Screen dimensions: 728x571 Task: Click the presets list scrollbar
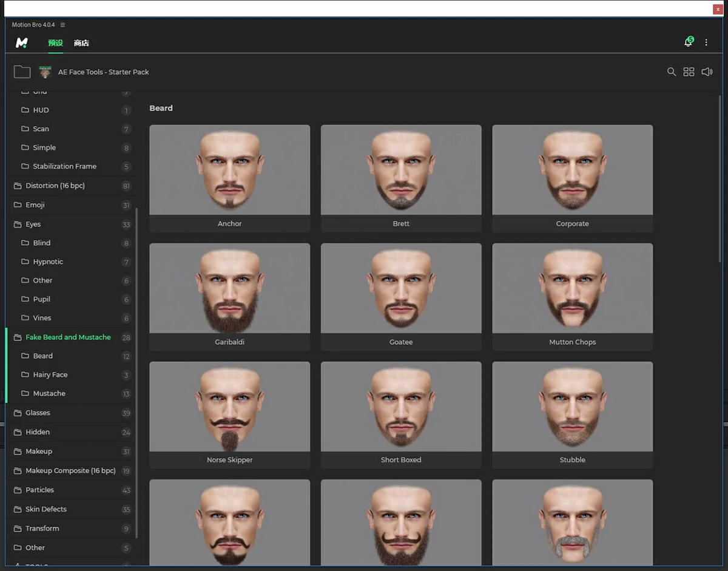pos(720,178)
